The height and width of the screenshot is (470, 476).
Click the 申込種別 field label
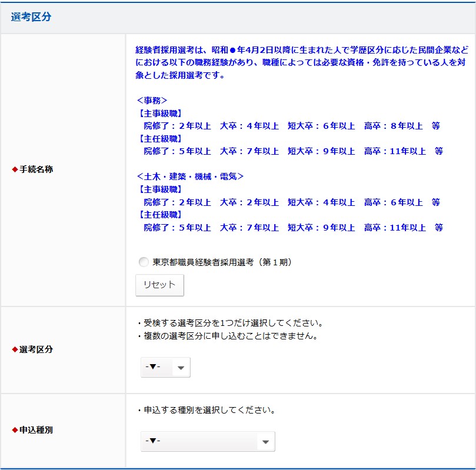pos(36,430)
